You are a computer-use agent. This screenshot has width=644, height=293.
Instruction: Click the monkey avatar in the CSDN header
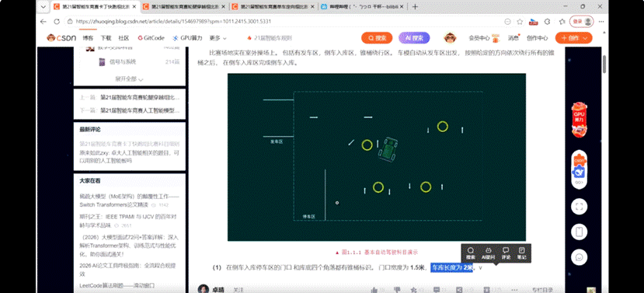pyautogui.click(x=449, y=38)
